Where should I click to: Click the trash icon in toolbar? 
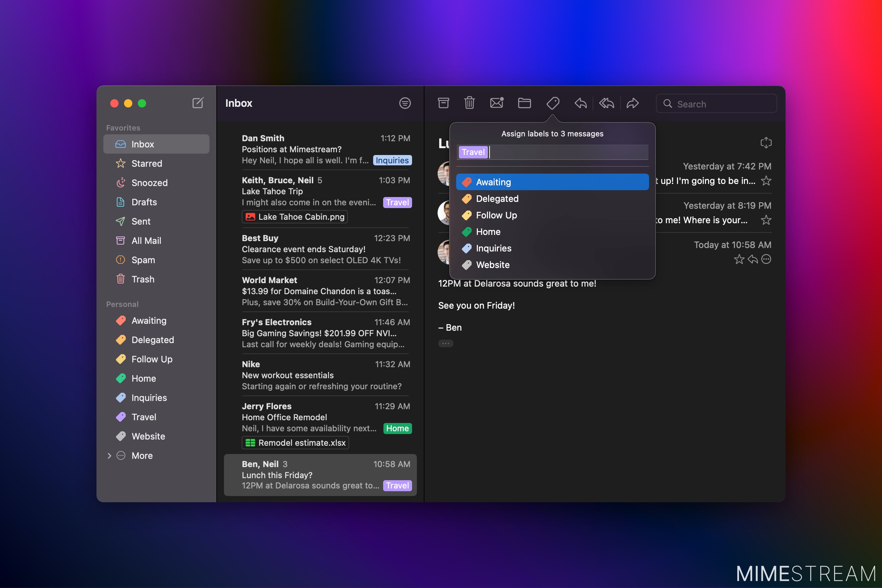[x=470, y=103]
